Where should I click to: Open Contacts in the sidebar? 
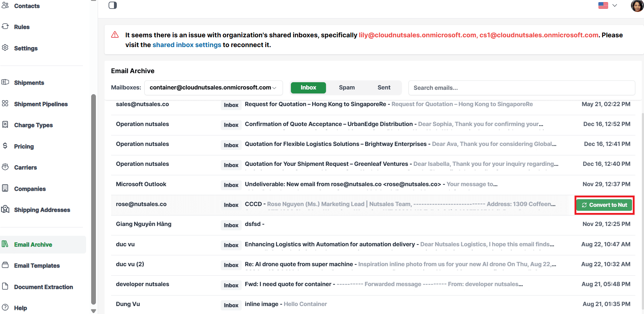click(x=27, y=6)
